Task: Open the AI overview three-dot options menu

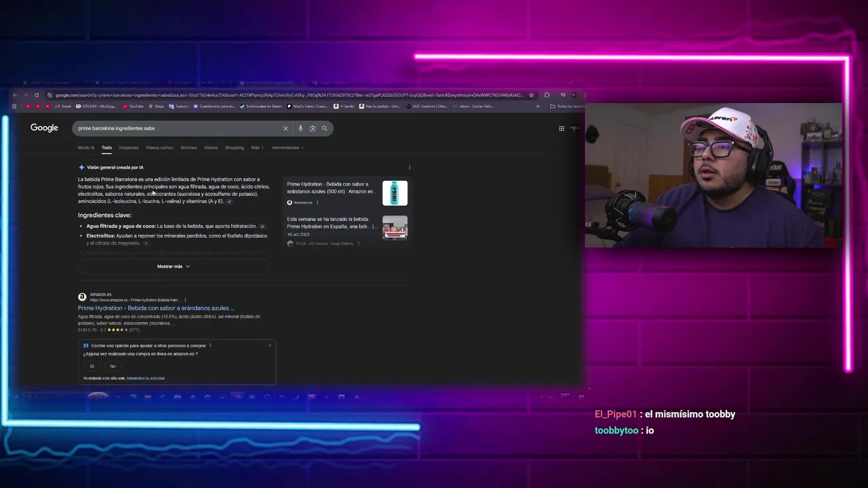Action: pos(410,167)
